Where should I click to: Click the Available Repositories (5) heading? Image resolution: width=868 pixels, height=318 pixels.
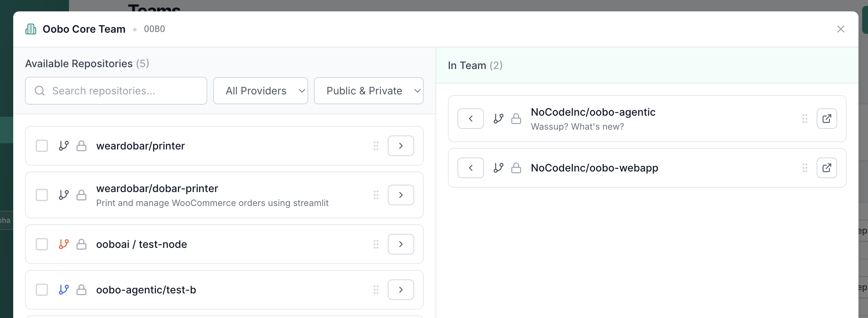[87, 64]
